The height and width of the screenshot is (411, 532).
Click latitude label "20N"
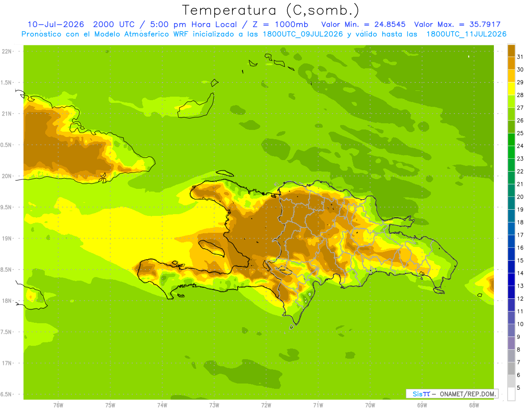pyautogui.click(x=7, y=176)
